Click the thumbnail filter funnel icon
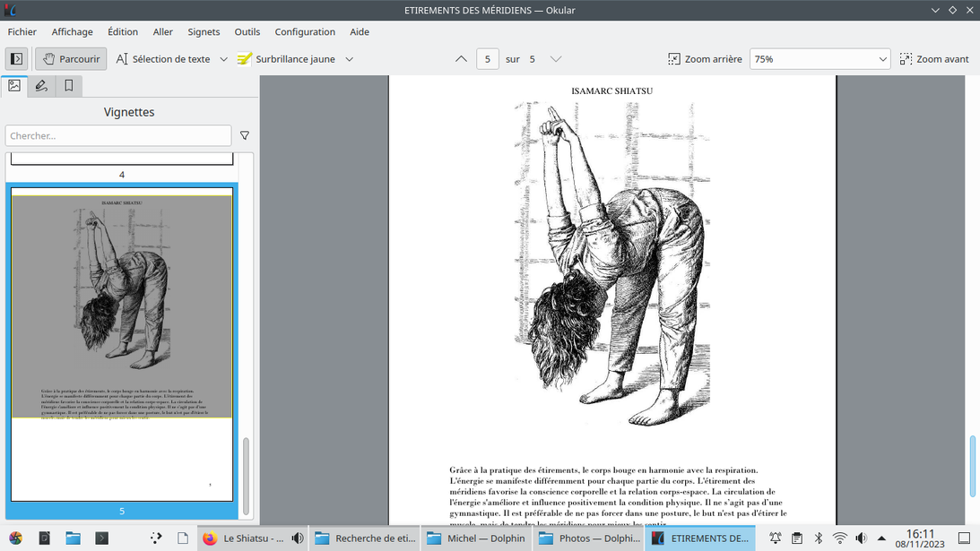Image resolution: width=980 pixels, height=551 pixels. point(245,136)
